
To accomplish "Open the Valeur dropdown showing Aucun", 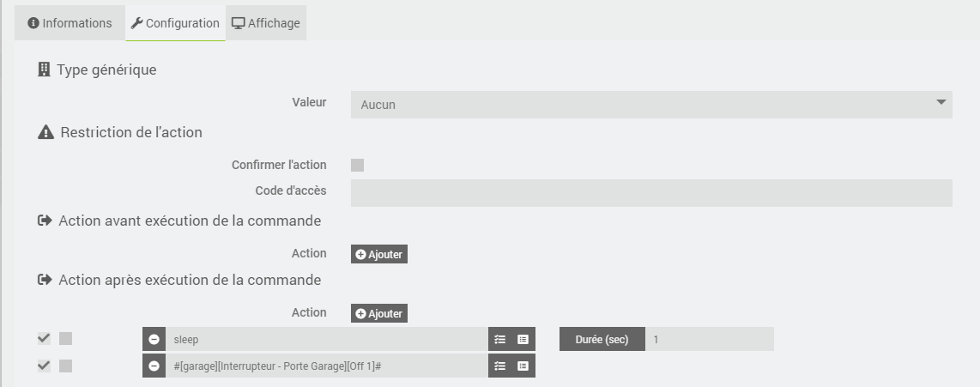I will pyautogui.click(x=651, y=105).
